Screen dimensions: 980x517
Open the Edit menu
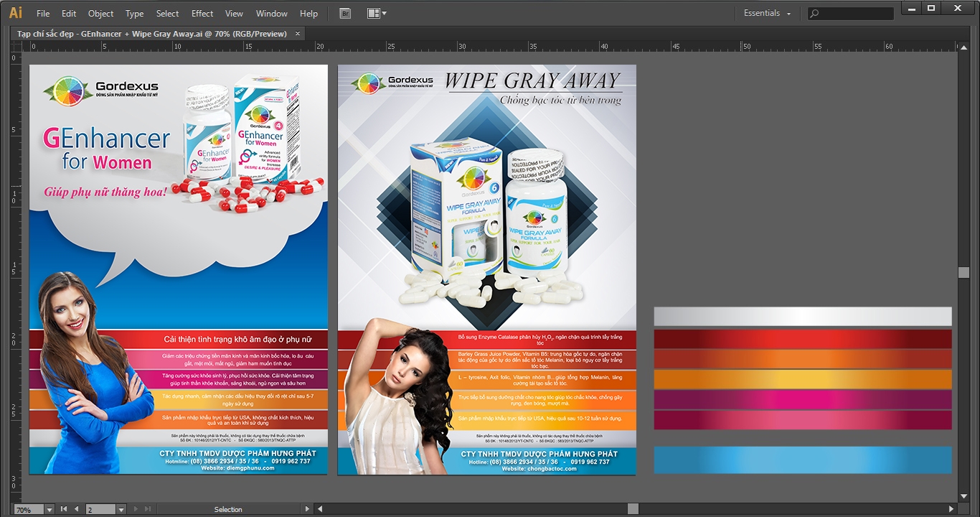tap(69, 13)
